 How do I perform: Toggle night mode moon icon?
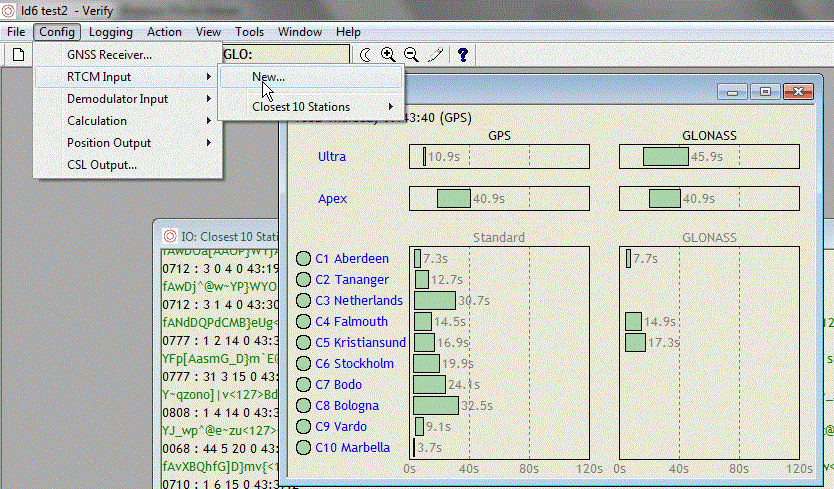click(x=365, y=54)
